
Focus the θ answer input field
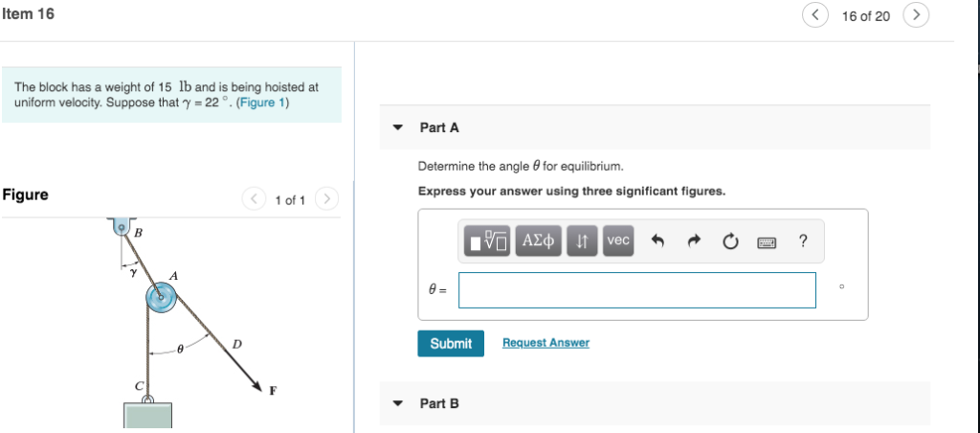click(636, 290)
